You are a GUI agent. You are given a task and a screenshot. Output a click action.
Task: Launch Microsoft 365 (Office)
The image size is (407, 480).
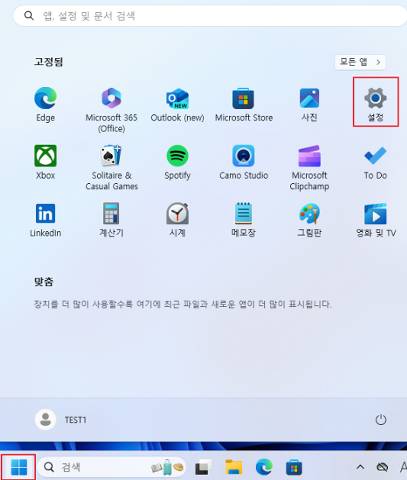(111, 110)
